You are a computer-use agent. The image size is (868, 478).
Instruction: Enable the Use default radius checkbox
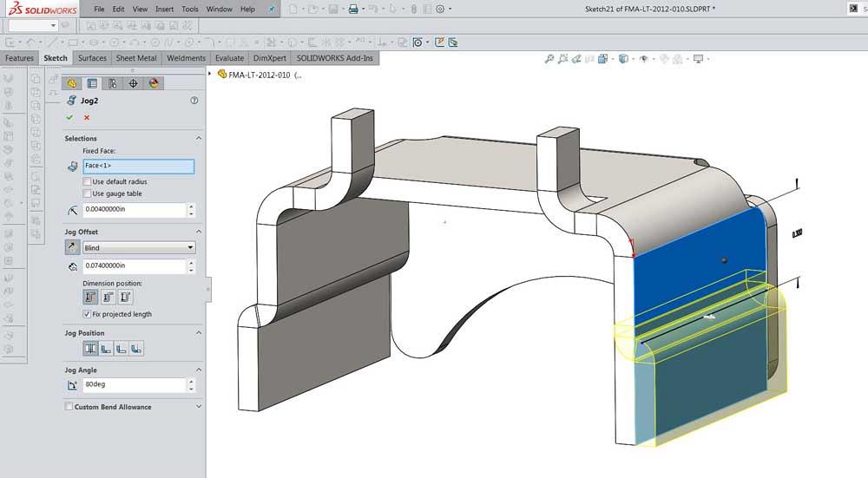click(x=87, y=181)
